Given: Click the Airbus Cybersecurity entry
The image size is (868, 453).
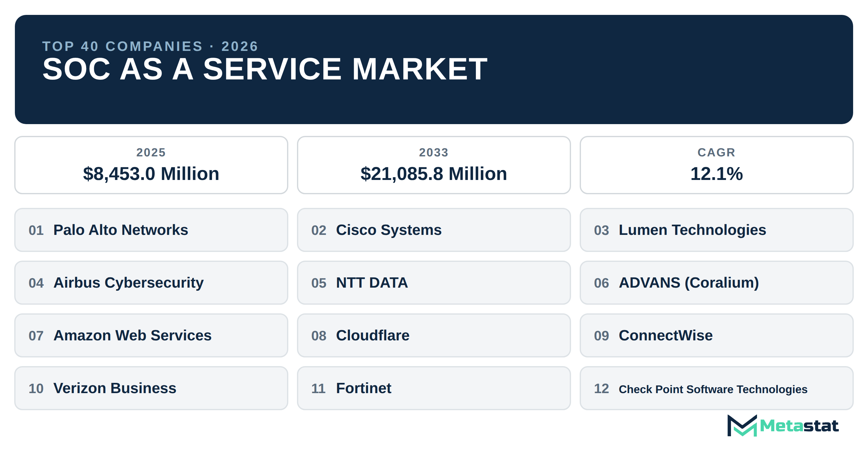Looking at the screenshot, I should coord(151,283).
